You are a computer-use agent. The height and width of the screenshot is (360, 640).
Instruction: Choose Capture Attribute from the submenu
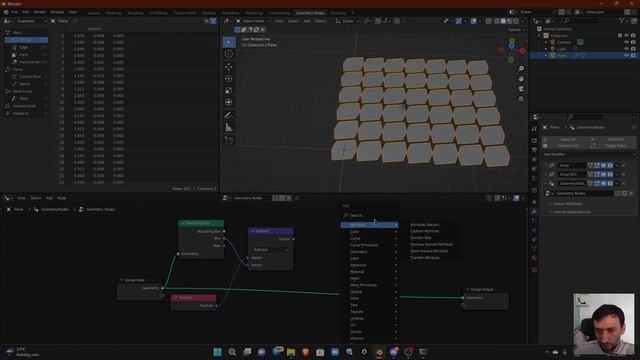(424, 231)
